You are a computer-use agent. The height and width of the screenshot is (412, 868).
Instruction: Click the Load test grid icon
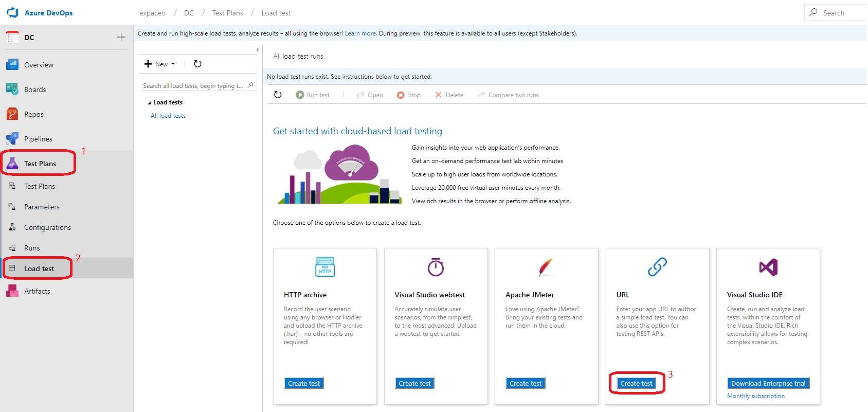click(x=12, y=268)
